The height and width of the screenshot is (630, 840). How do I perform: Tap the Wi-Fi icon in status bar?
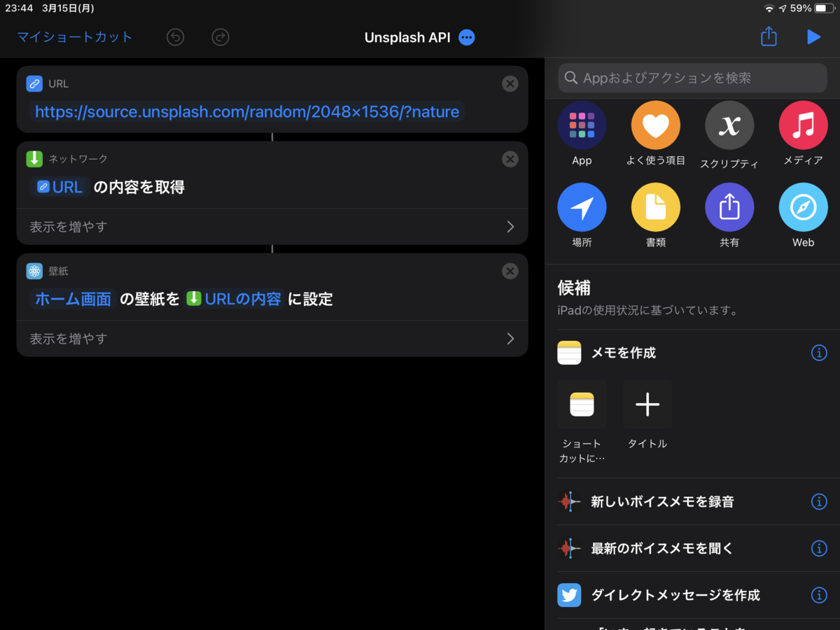pyautogui.click(x=769, y=8)
